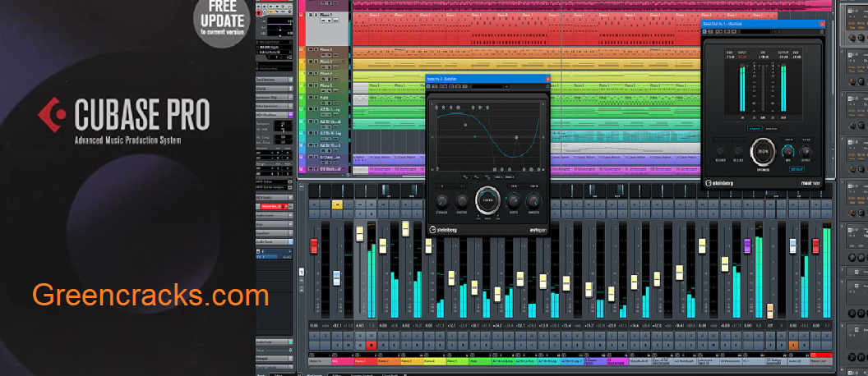This screenshot has height=376, width=868.
Task: Click the blue Mix channel fader
Action: (x=336, y=278)
